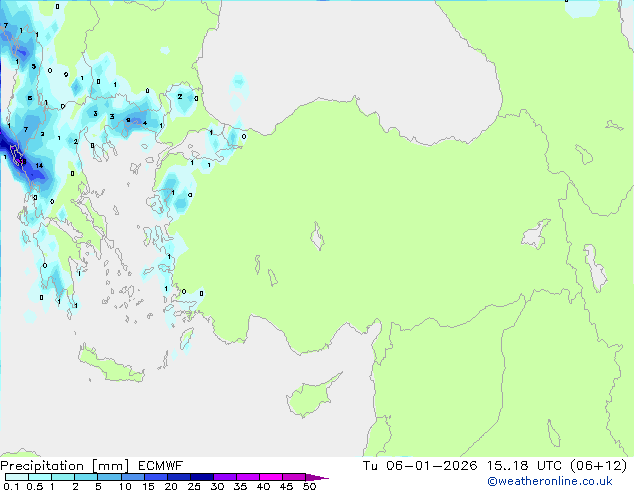Click the date '06-01-2026' text
This screenshot has width=634, height=490.
[431, 466]
